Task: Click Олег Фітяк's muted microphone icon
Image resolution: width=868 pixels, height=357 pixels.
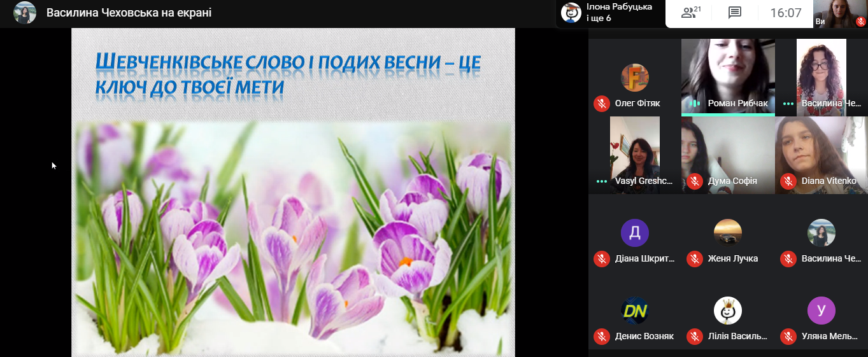Action: 601,104
